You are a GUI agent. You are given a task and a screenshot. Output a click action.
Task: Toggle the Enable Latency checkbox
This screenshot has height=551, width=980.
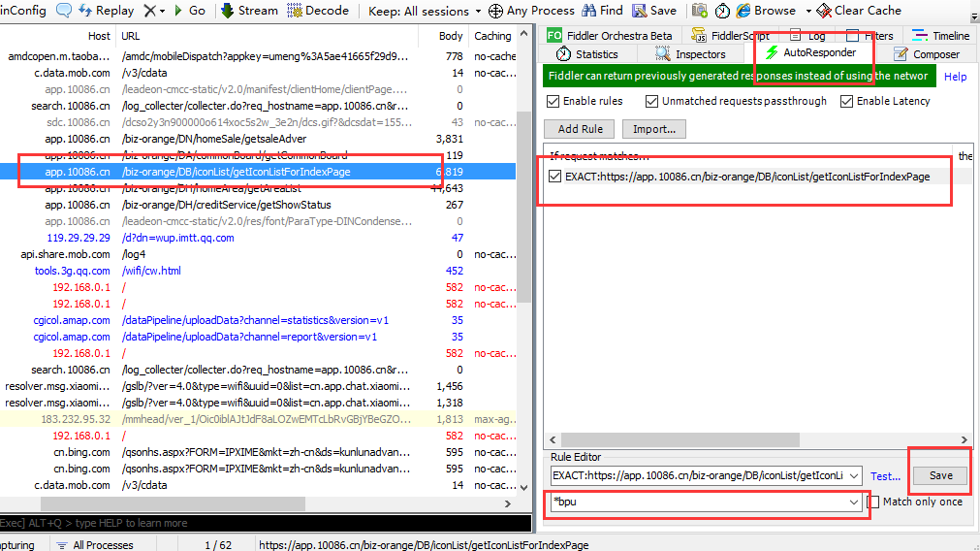coord(846,101)
